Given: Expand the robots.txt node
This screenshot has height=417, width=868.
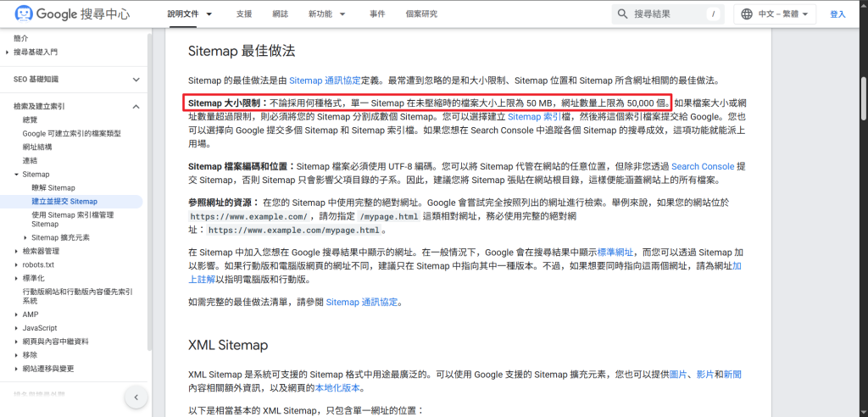Looking at the screenshot, I should click(x=17, y=264).
